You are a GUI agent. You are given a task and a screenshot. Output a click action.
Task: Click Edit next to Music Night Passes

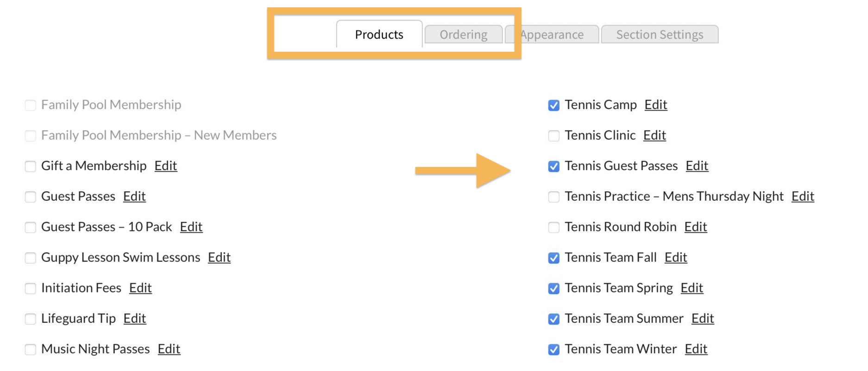(169, 349)
